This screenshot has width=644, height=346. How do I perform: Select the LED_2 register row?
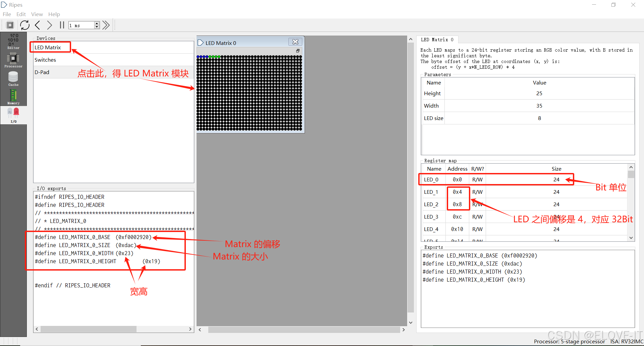click(524, 205)
